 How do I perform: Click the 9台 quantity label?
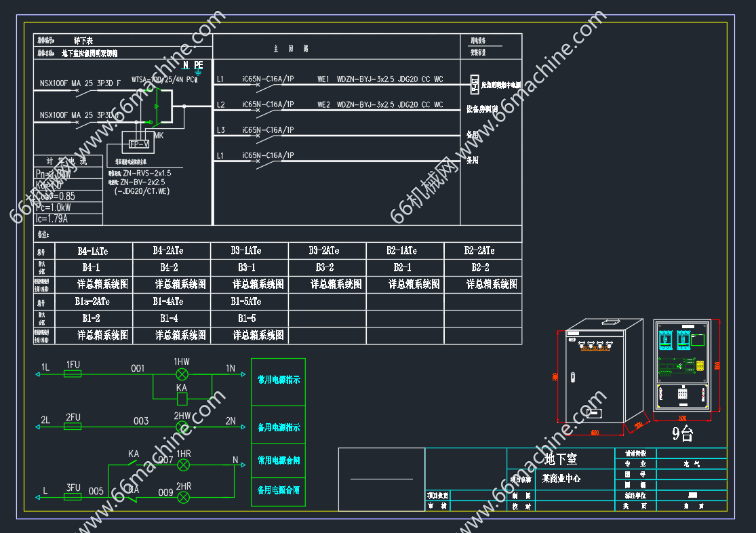tap(682, 435)
